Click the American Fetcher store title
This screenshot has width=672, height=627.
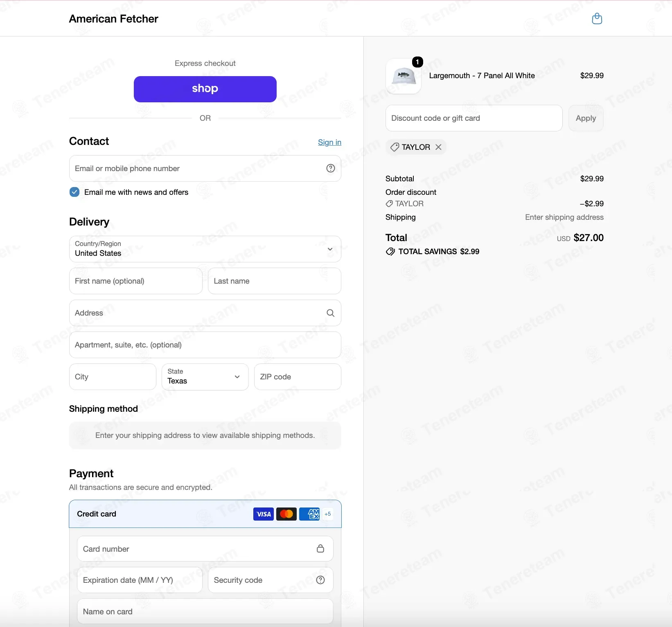point(113,19)
